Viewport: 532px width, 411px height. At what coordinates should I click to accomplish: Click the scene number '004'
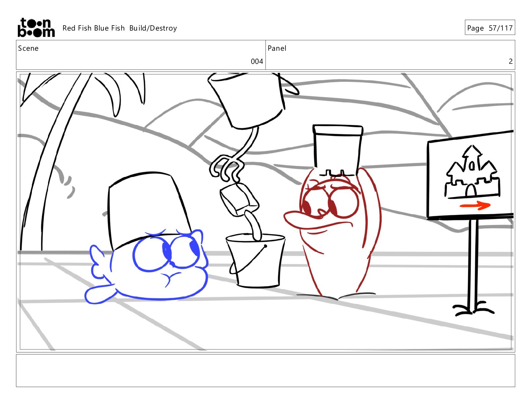[257, 61]
